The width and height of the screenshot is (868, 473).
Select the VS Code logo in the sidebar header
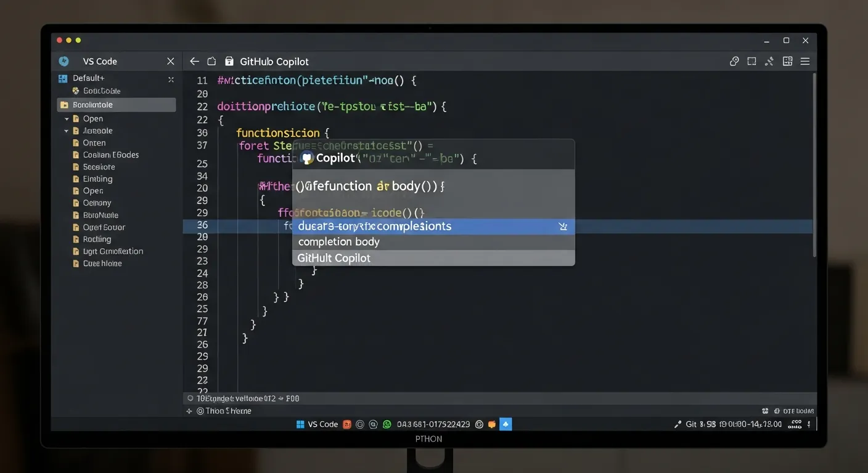coord(63,61)
